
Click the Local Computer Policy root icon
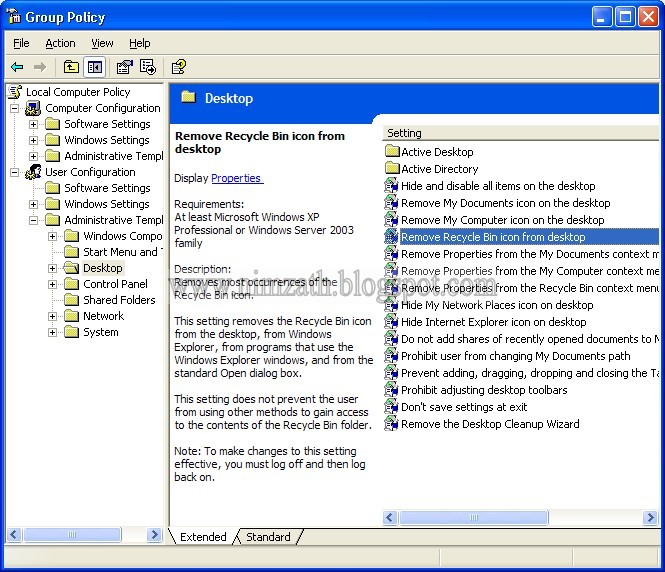[x=15, y=92]
